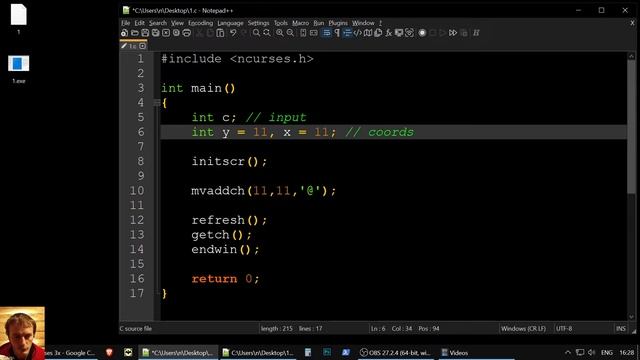Image resolution: width=640 pixels, height=360 pixels.
Task: Click the Save Recorded Macro icon
Action: (x=464, y=33)
